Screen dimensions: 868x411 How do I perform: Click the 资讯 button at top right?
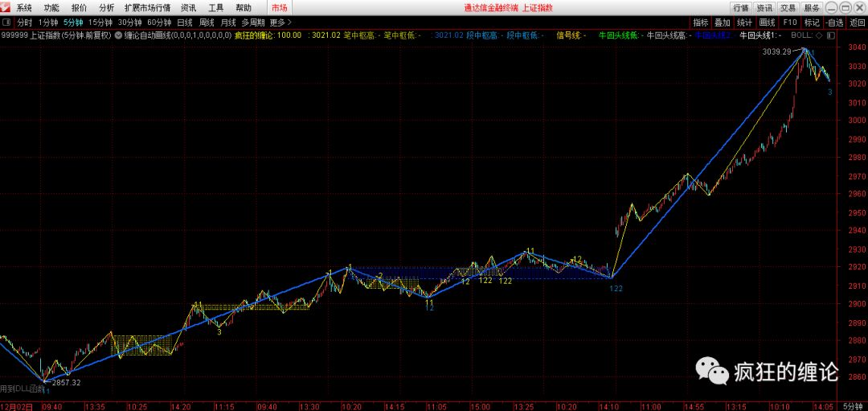click(764, 8)
